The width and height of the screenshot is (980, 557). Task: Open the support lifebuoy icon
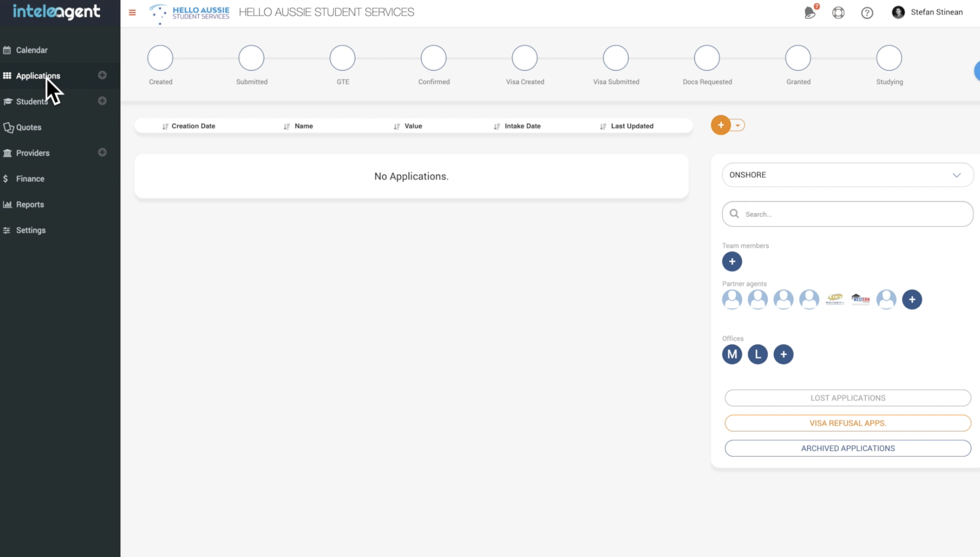click(x=838, y=13)
